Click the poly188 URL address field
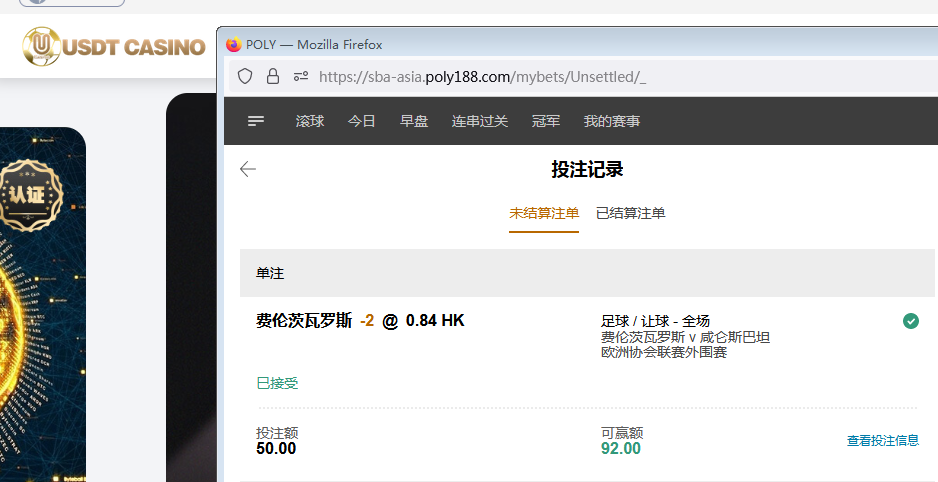Screen dimensions: 938x482 click(x=482, y=76)
